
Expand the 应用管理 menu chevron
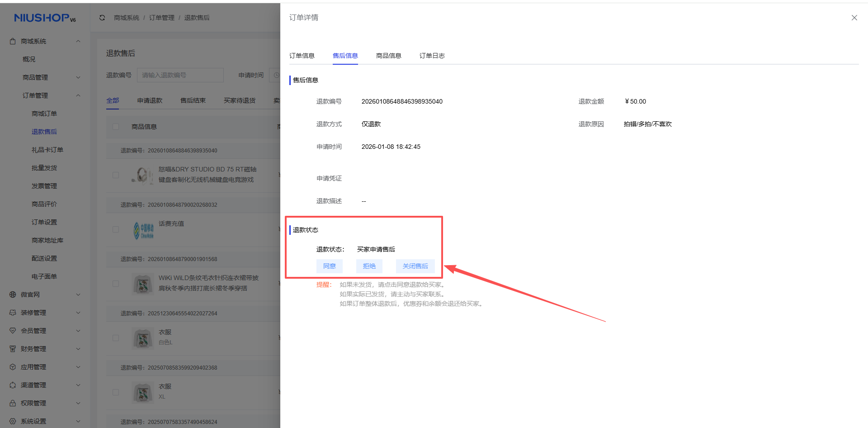click(78, 367)
